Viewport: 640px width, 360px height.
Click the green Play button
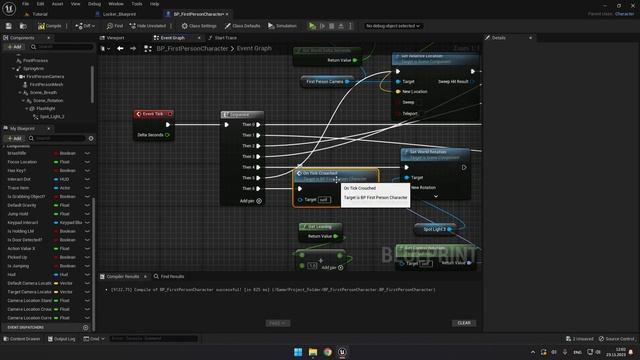(x=312, y=26)
